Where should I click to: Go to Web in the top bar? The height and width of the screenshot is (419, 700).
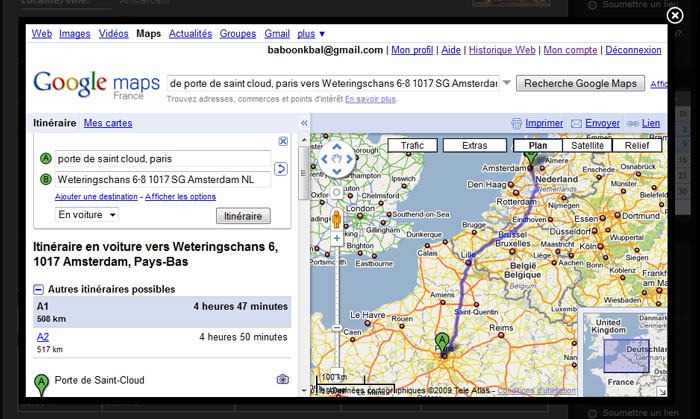click(x=42, y=33)
